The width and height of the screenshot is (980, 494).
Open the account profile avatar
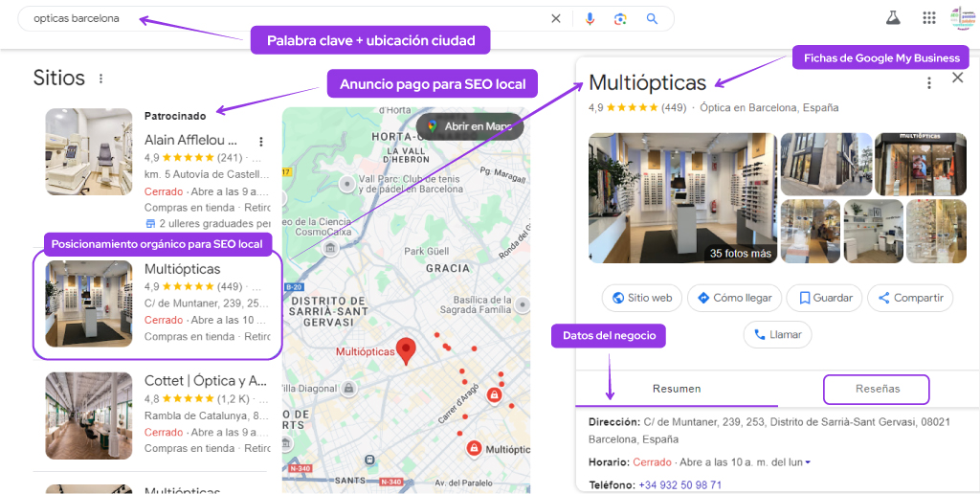click(x=963, y=17)
